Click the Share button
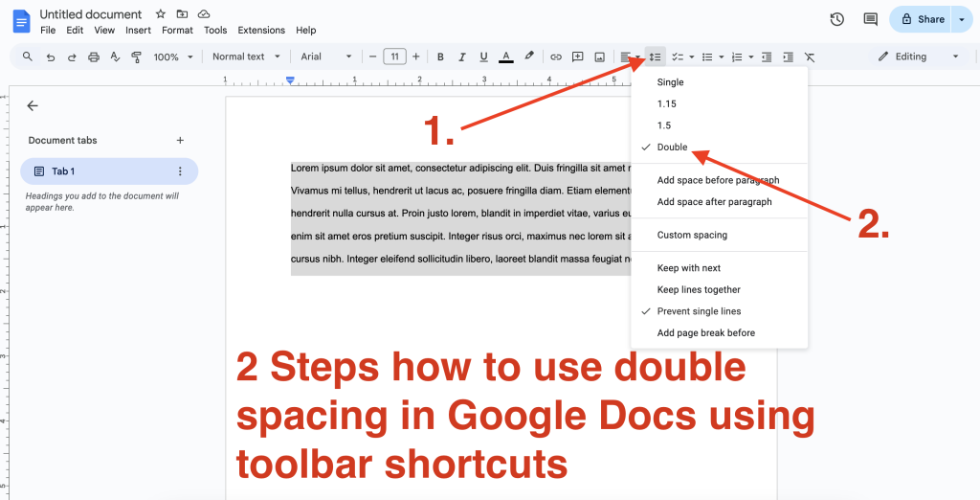 922,19
